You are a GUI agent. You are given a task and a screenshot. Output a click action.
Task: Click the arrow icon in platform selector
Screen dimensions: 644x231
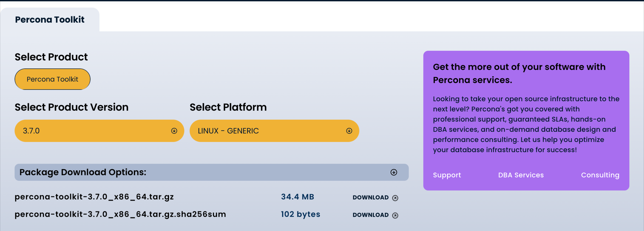(349, 131)
